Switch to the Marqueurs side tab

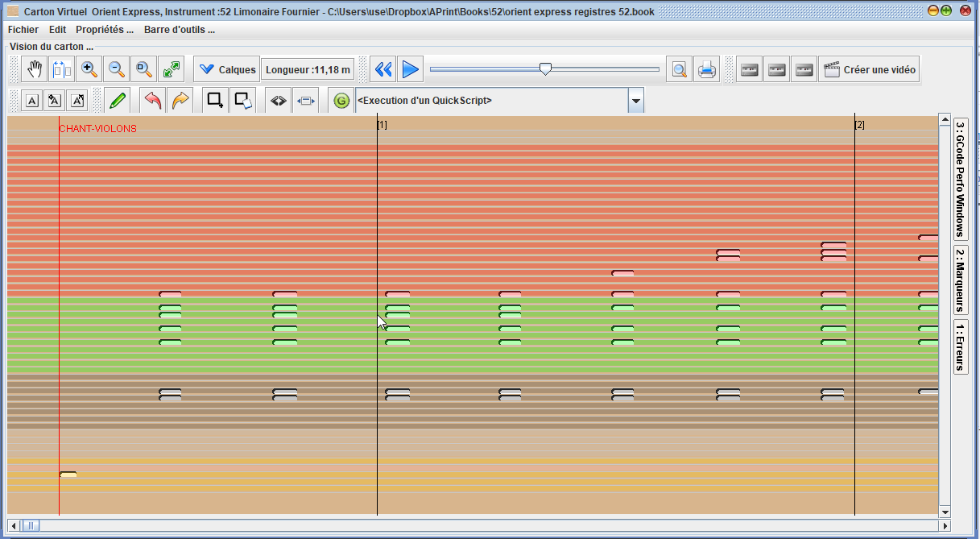(960, 280)
